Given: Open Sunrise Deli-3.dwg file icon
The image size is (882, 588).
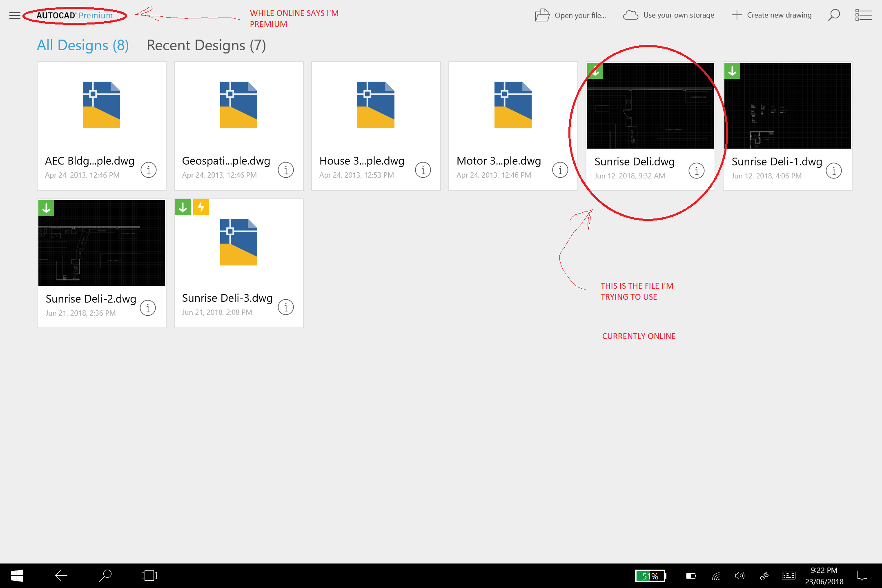Looking at the screenshot, I should click(x=238, y=242).
